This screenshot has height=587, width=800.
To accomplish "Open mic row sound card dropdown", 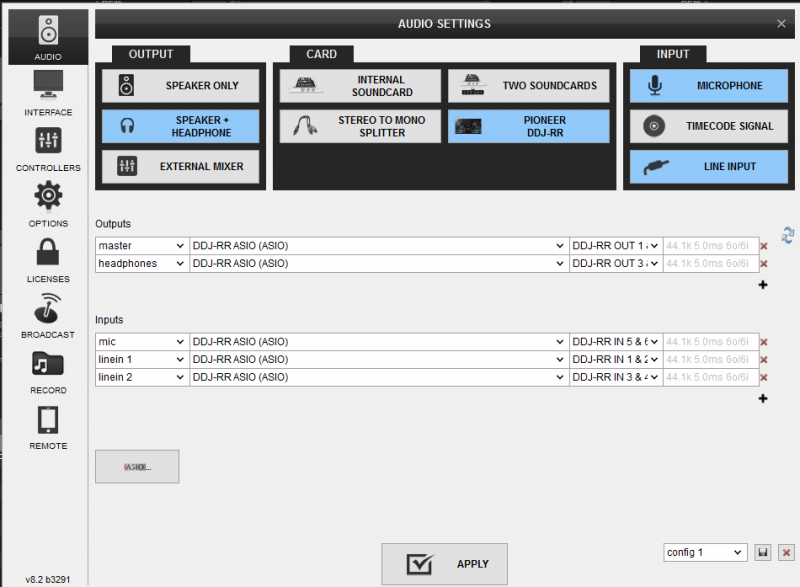I will click(379, 342).
